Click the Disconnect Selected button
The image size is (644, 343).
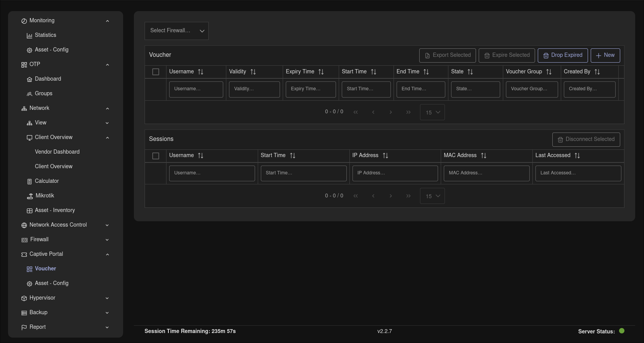tap(586, 139)
